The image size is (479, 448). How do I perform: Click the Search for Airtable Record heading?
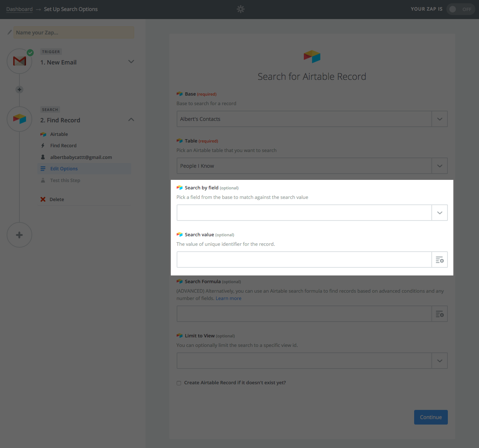(312, 77)
